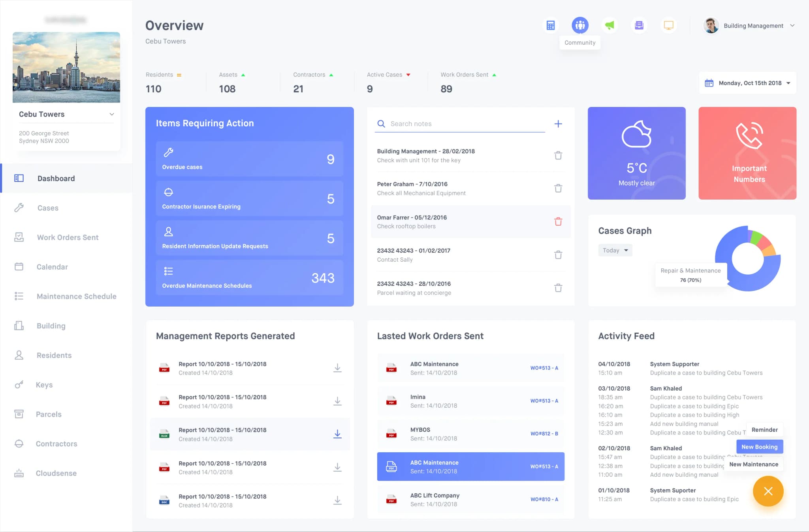Click the New Booking button
Image resolution: width=809 pixels, height=532 pixels.
tap(759, 447)
